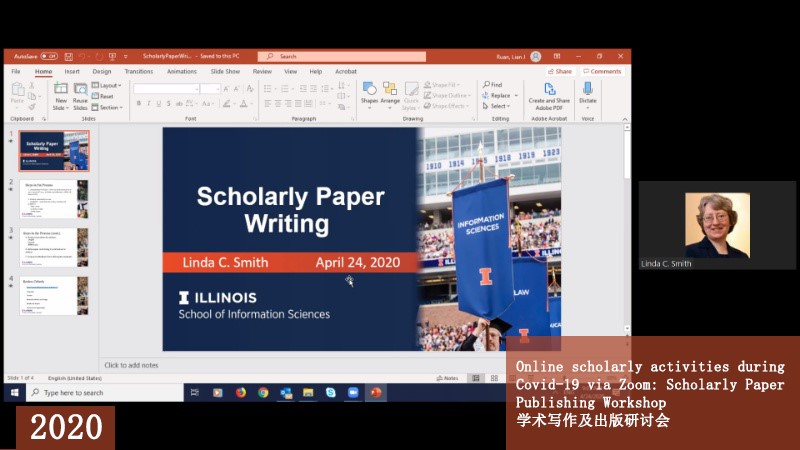Screen dimensions: 800x450
Task: Collapse the ribbon with the chevron
Action: (624, 119)
